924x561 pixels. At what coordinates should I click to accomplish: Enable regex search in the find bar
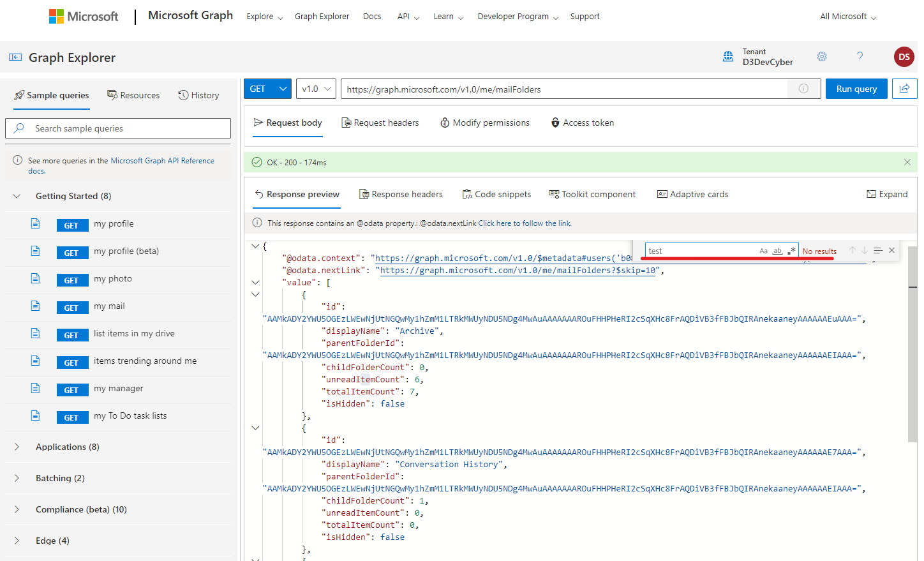pyautogui.click(x=791, y=250)
